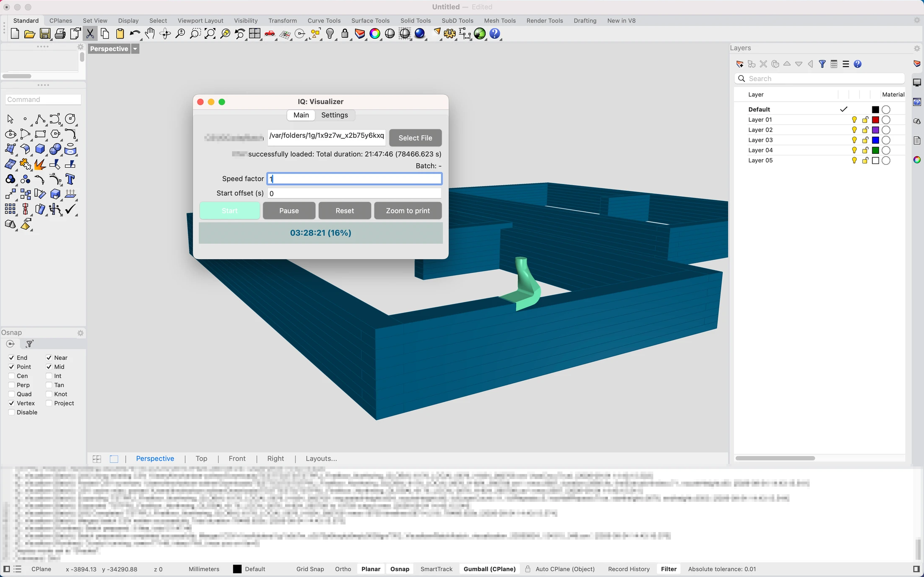Click the Reset button
Viewport: 924px width, 577px height.
coord(345,211)
